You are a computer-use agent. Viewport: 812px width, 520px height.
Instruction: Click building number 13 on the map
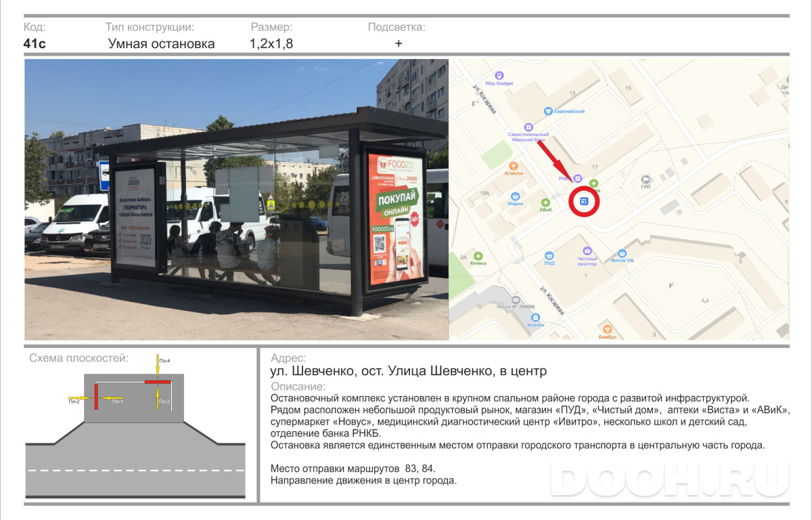(x=572, y=93)
